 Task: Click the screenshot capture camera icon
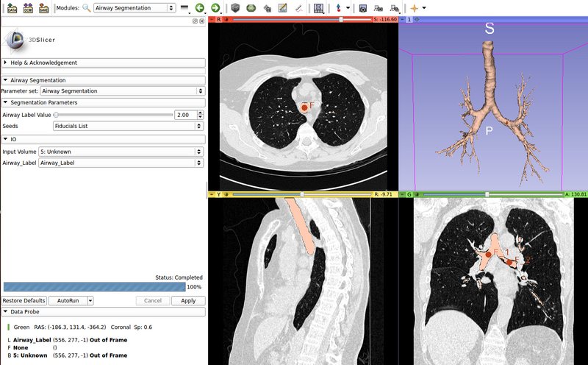point(363,8)
